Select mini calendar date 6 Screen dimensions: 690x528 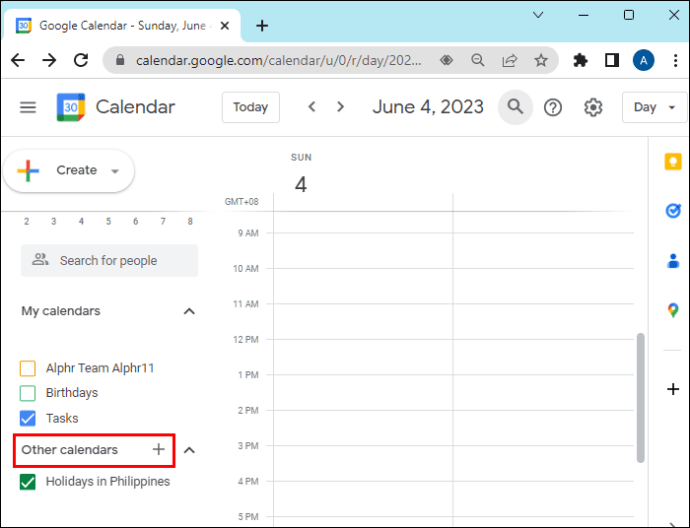(136, 221)
